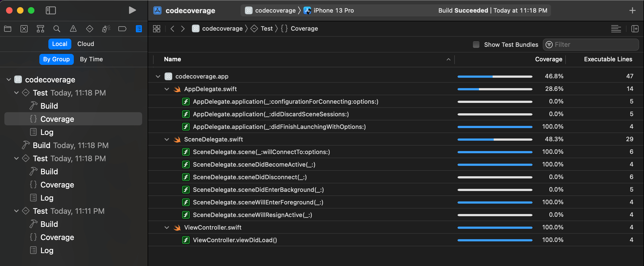Group reports By Group
The image size is (644, 266).
(56, 59)
